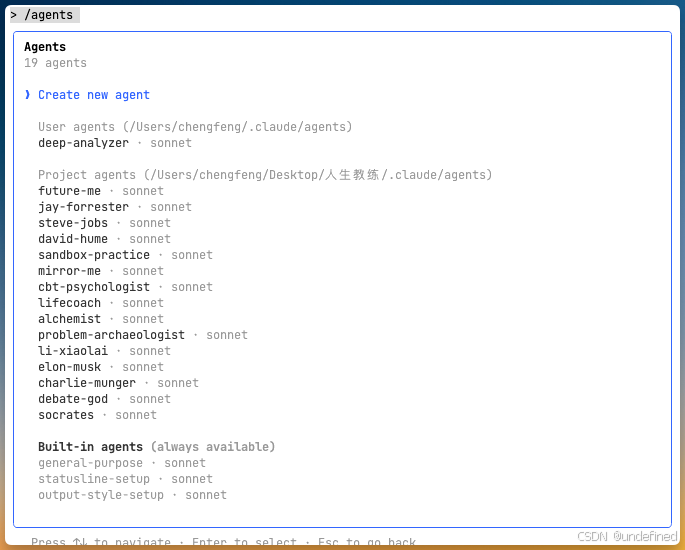Click the /agents command input line
The image size is (685, 550).
click(x=45, y=15)
